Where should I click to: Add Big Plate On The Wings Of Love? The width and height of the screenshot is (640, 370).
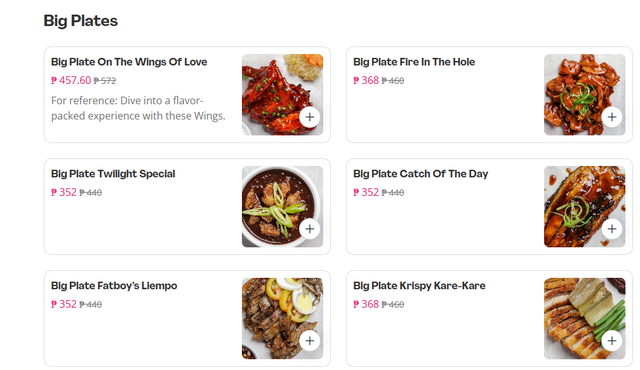tap(310, 117)
